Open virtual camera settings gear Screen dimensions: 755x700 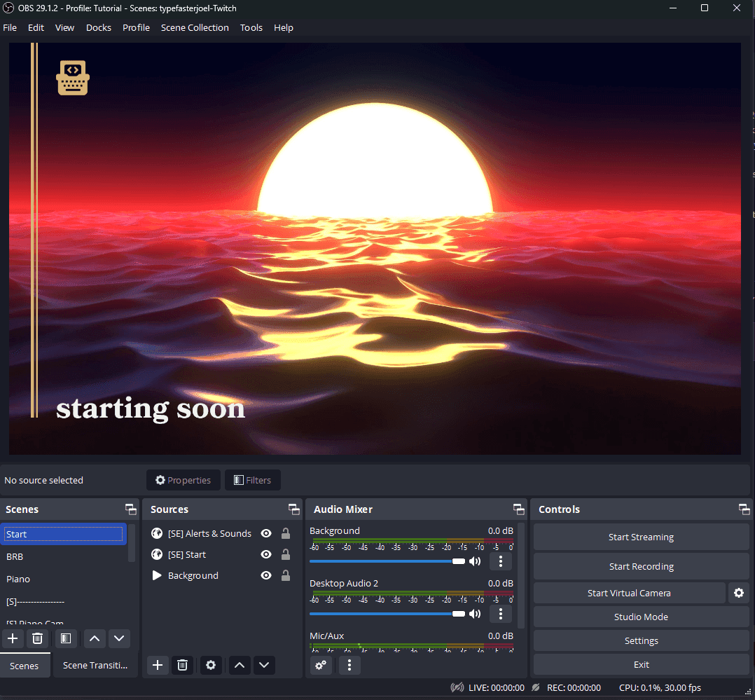[739, 593]
